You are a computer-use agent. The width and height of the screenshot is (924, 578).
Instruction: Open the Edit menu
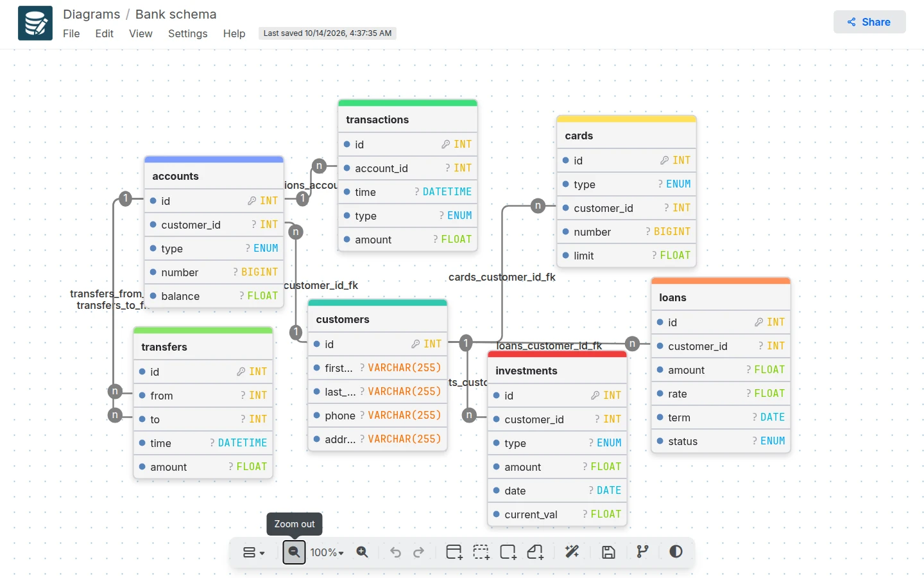click(x=104, y=33)
